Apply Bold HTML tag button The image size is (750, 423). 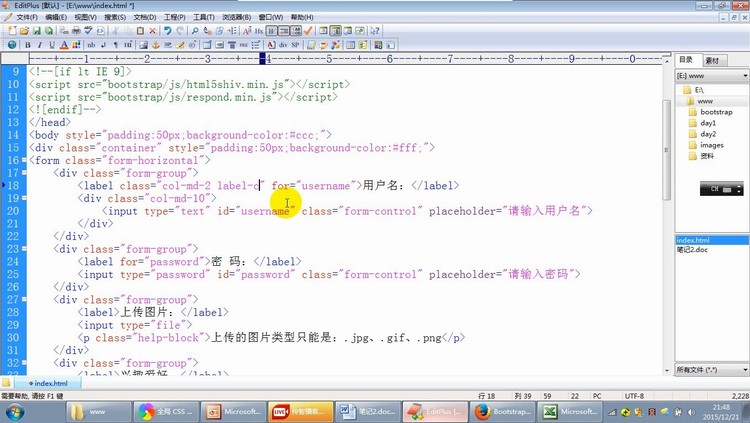pos(28,45)
